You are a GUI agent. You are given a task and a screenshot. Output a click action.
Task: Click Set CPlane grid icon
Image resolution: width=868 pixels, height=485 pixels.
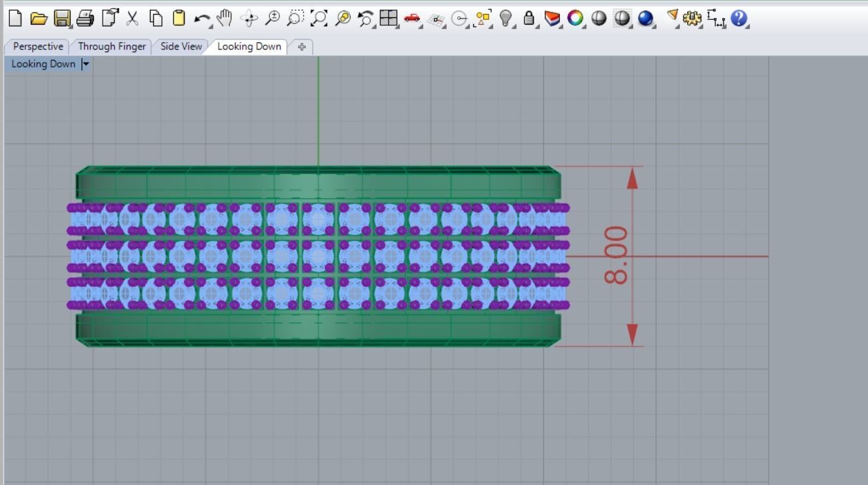coord(436,20)
